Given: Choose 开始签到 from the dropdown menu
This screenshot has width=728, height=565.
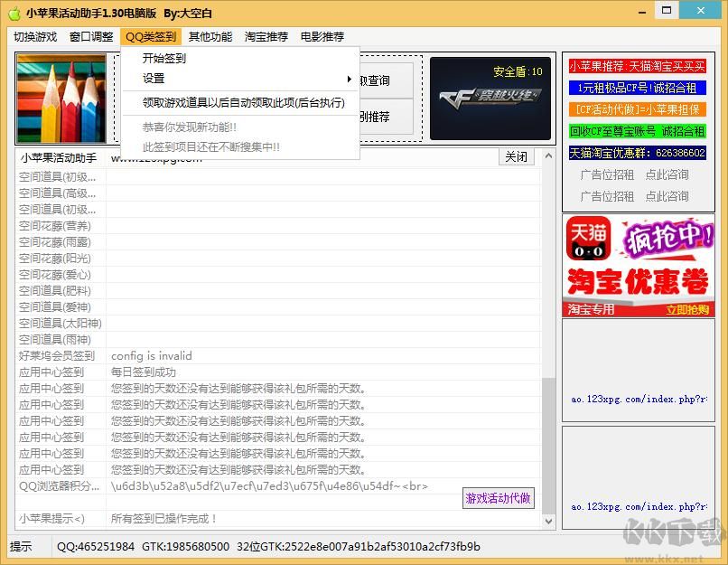Looking at the screenshot, I should coord(240,58).
